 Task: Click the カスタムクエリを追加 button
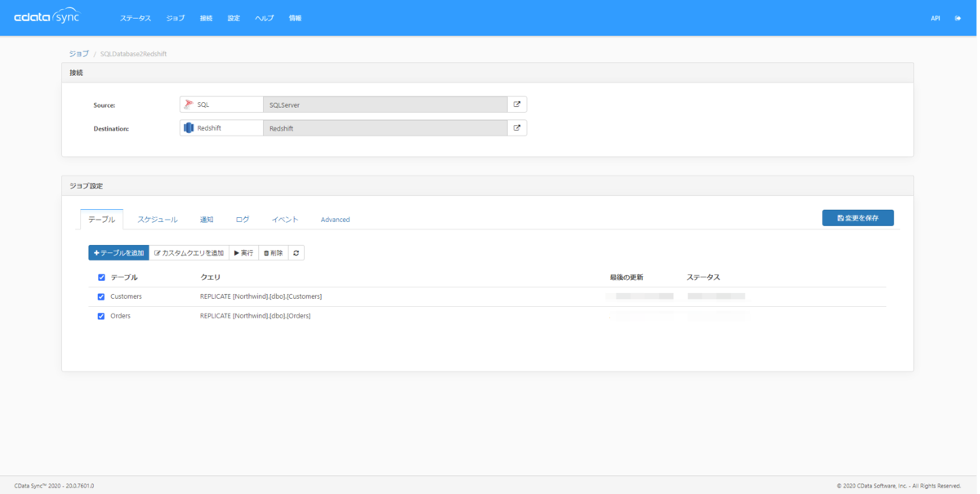[189, 253]
